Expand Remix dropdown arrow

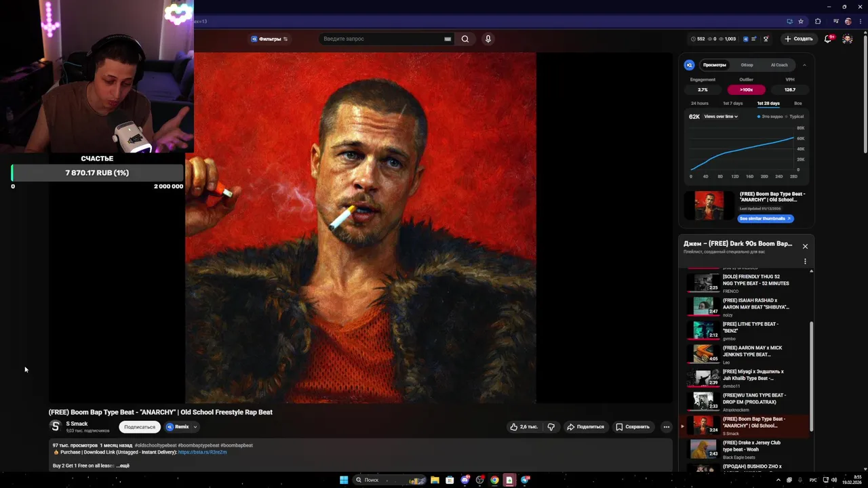(x=195, y=427)
